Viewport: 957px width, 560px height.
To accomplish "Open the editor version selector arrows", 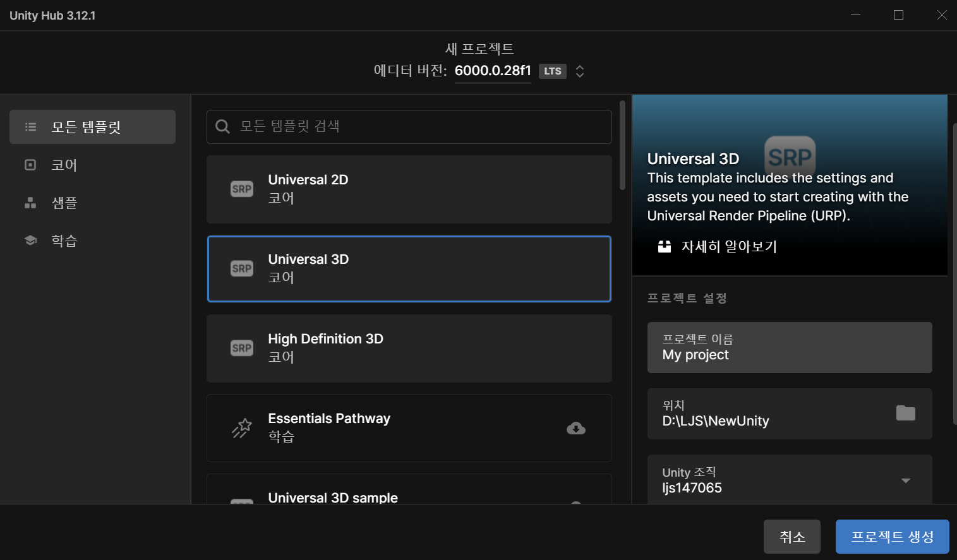I will tap(580, 71).
